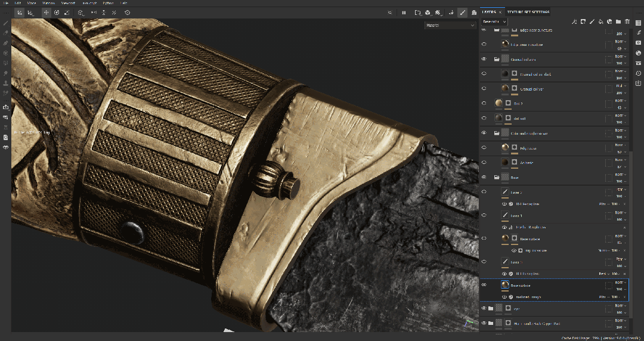
Task: Click the camera icon at top toolbar's right end
Action: (474, 13)
